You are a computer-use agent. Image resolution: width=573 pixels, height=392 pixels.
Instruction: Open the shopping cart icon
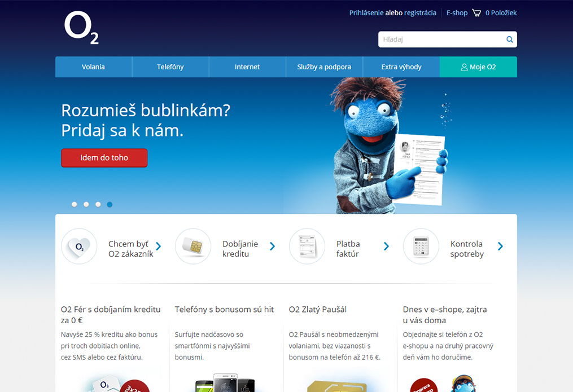click(x=476, y=13)
